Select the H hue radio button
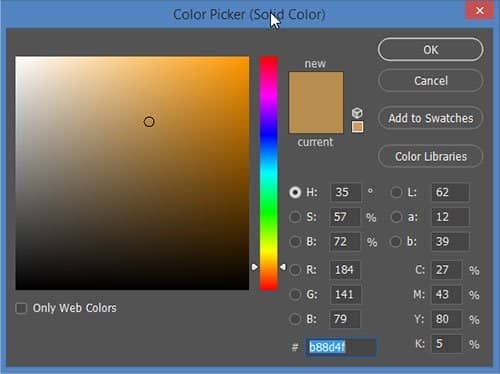The height and width of the screenshot is (374, 500). [x=295, y=192]
